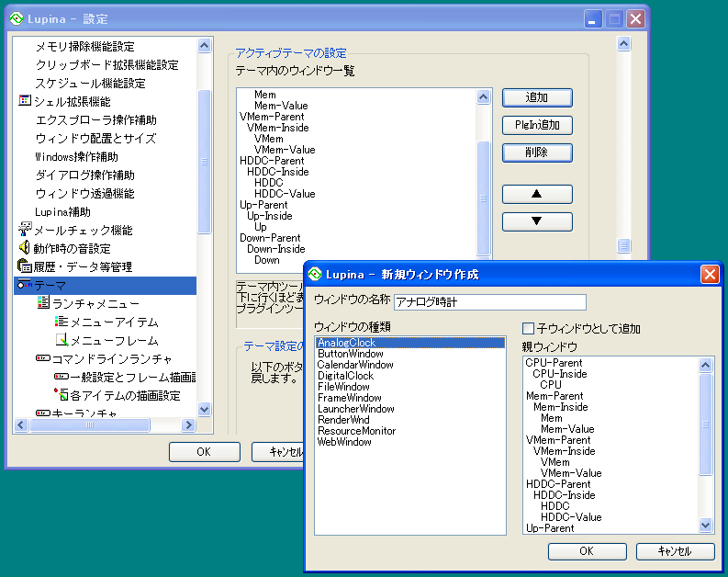This screenshot has width=728, height=577.
Task: Click the テーマ tree icon
Action: 24,284
